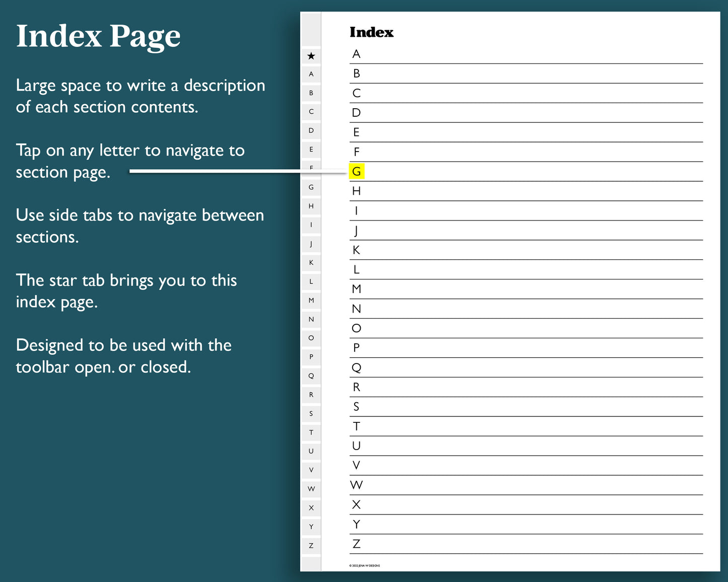Navigate using large letter K in the index list

coord(356,250)
